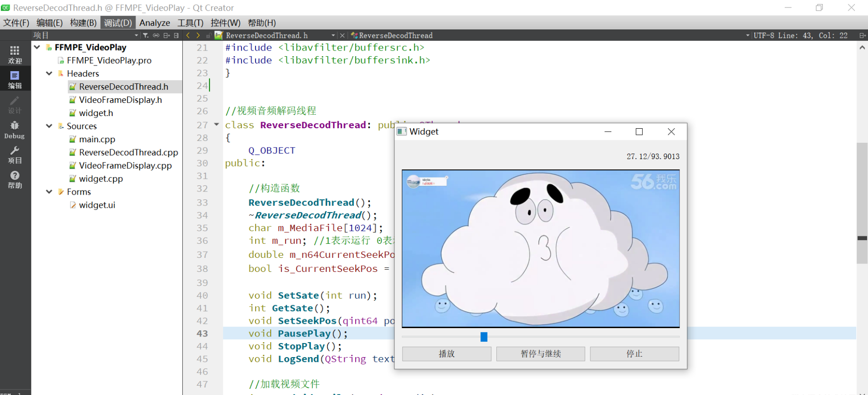Collapse the Forms folder
Image resolution: width=868 pixels, height=395 pixels.
(x=49, y=192)
